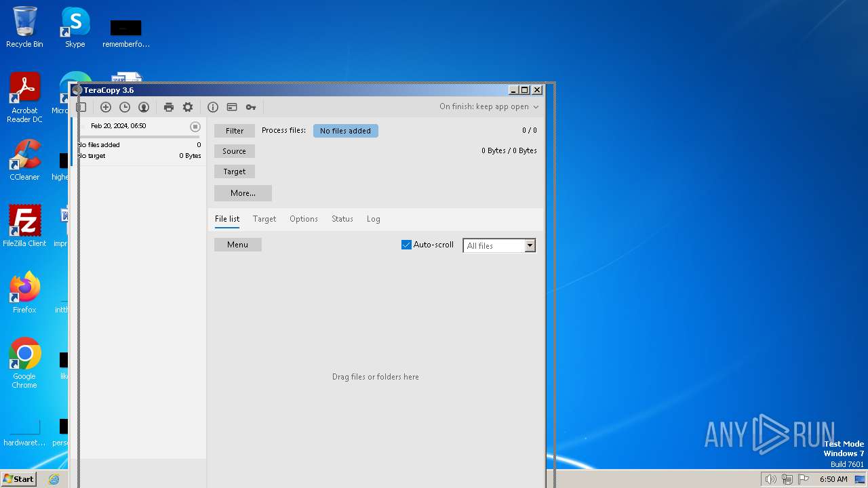
Task: Open the Skype desktop shortcut
Action: [75, 27]
